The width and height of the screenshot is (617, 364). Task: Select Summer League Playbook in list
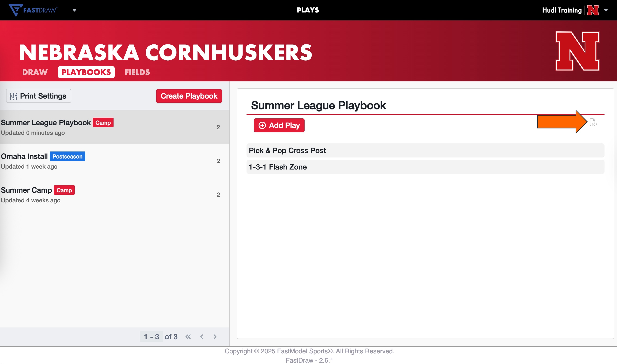pyautogui.click(x=114, y=127)
